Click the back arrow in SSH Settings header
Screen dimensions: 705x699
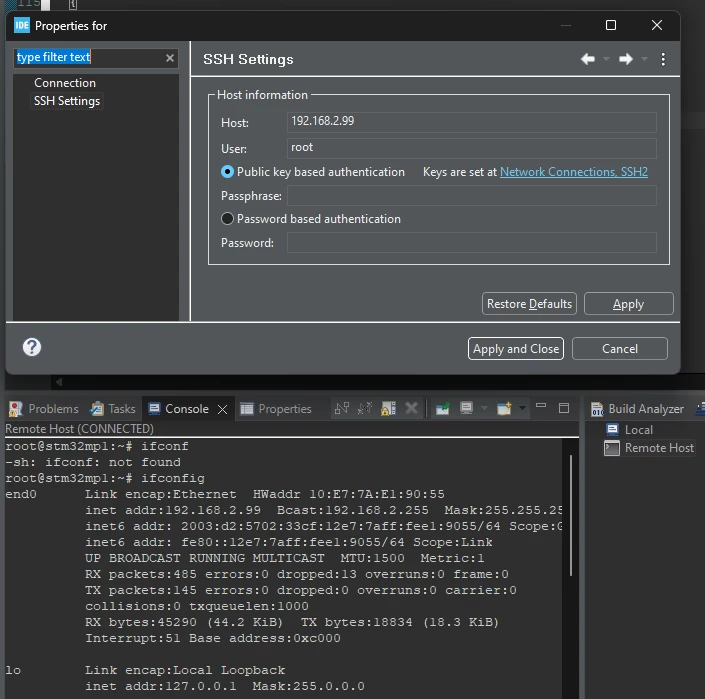[x=588, y=59]
